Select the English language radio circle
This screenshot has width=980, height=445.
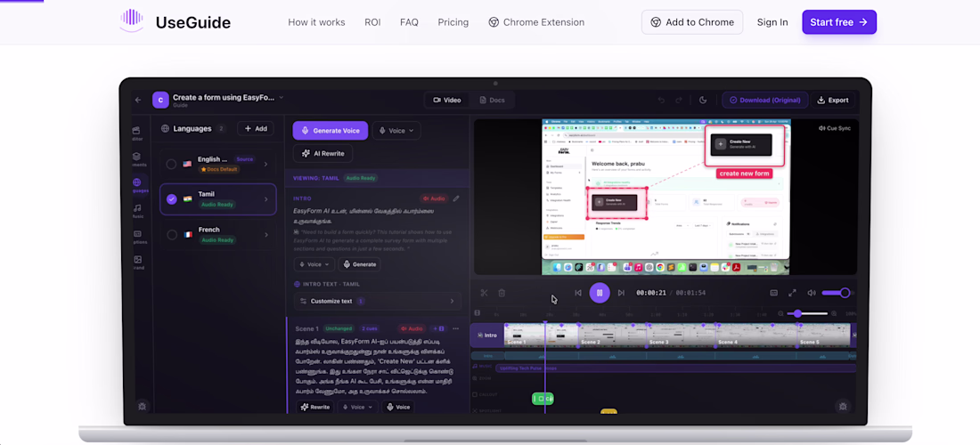click(171, 164)
